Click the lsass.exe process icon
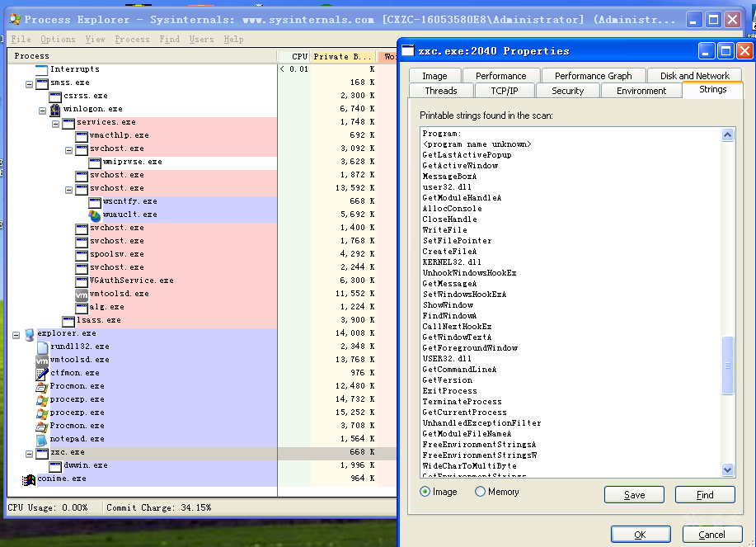 pos(68,320)
